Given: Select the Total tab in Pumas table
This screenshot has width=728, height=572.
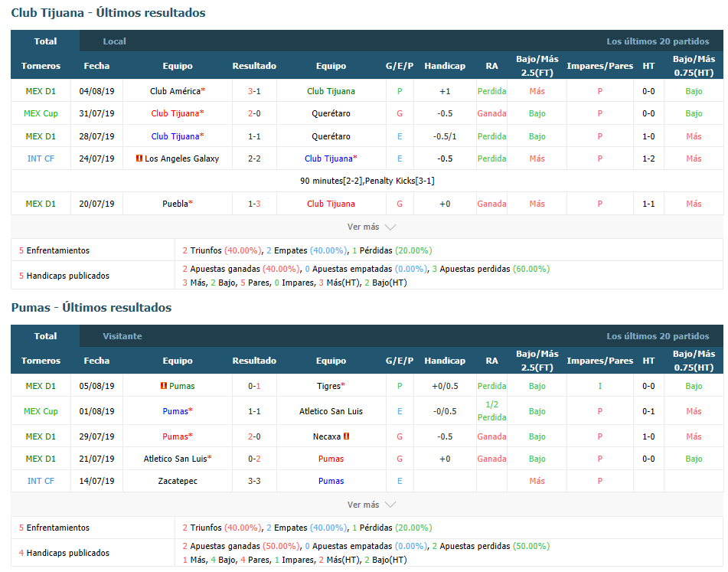Looking at the screenshot, I should tap(45, 336).
